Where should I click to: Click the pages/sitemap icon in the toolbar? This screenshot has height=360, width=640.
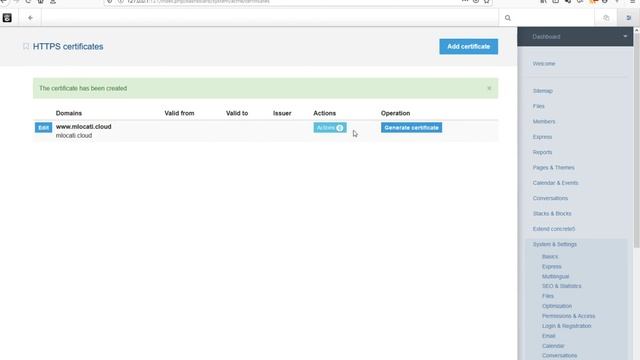pyautogui.click(x=606, y=18)
